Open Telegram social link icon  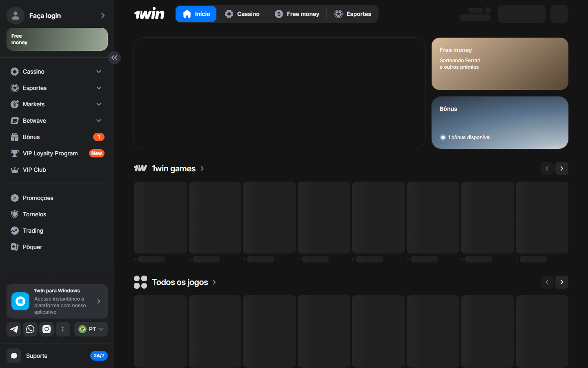(x=14, y=329)
